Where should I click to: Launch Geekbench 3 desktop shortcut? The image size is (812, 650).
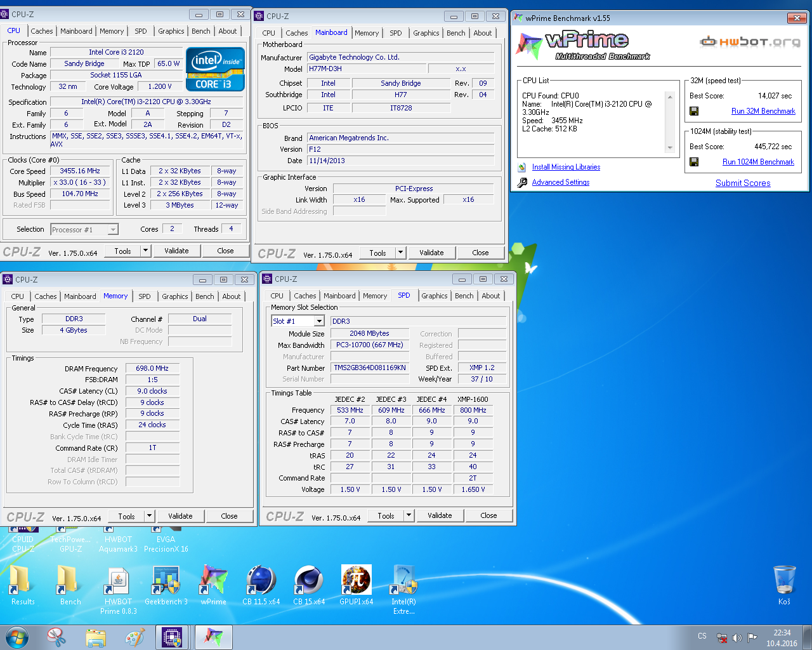(166, 585)
